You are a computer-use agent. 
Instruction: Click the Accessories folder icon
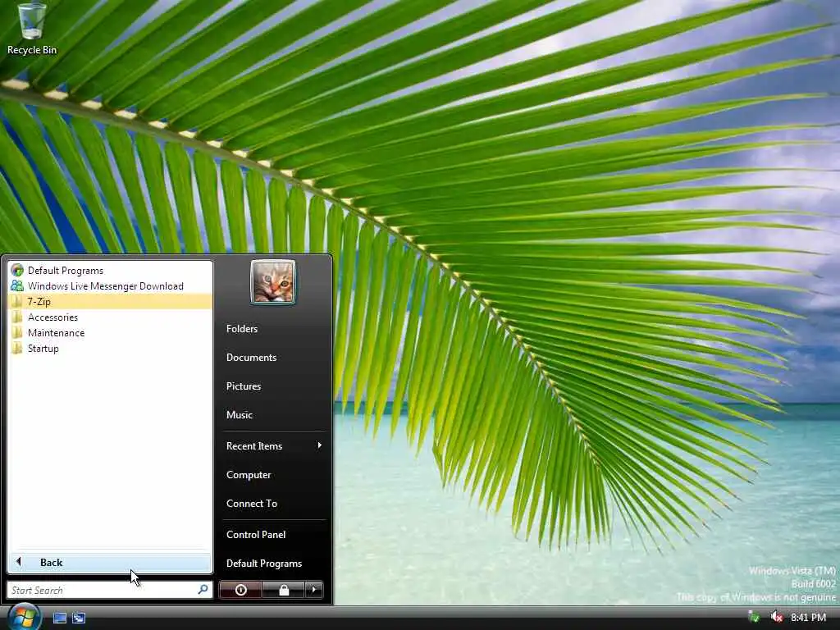17,317
